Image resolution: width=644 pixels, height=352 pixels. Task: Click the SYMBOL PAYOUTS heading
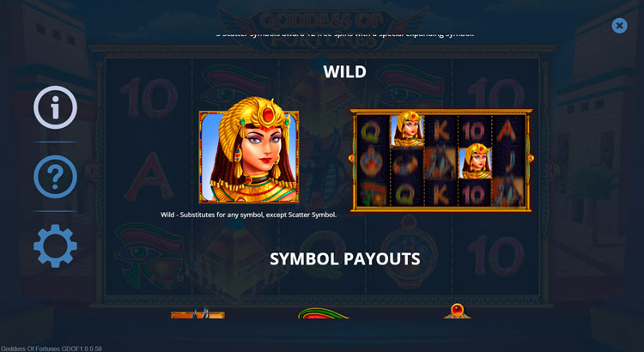(x=345, y=258)
